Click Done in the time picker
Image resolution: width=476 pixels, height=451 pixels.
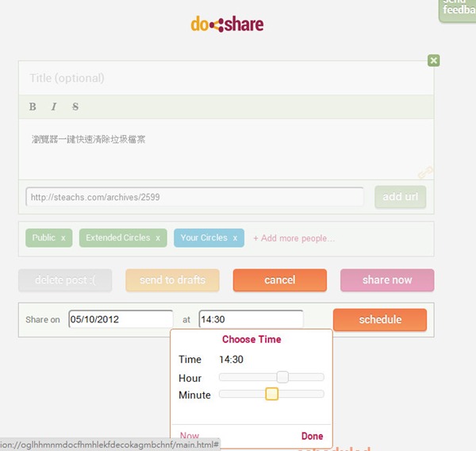pos(312,436)
